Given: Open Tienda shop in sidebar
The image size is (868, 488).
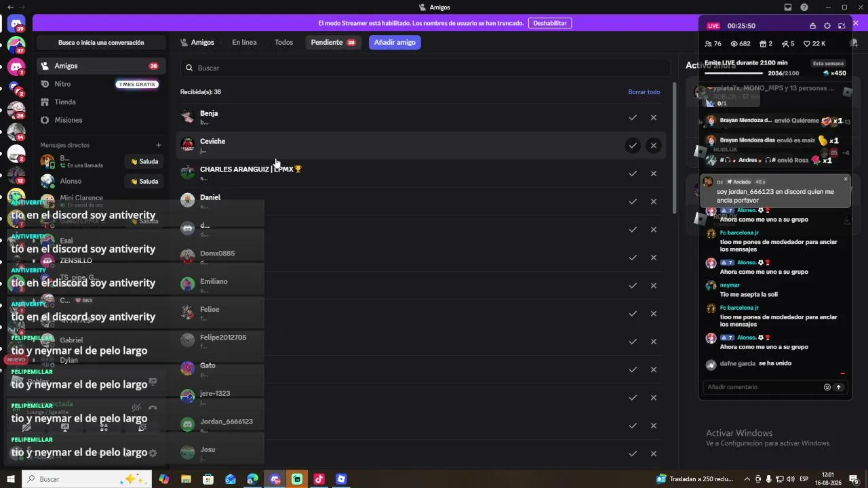Looking at the screenshot, I should [101, 102].
